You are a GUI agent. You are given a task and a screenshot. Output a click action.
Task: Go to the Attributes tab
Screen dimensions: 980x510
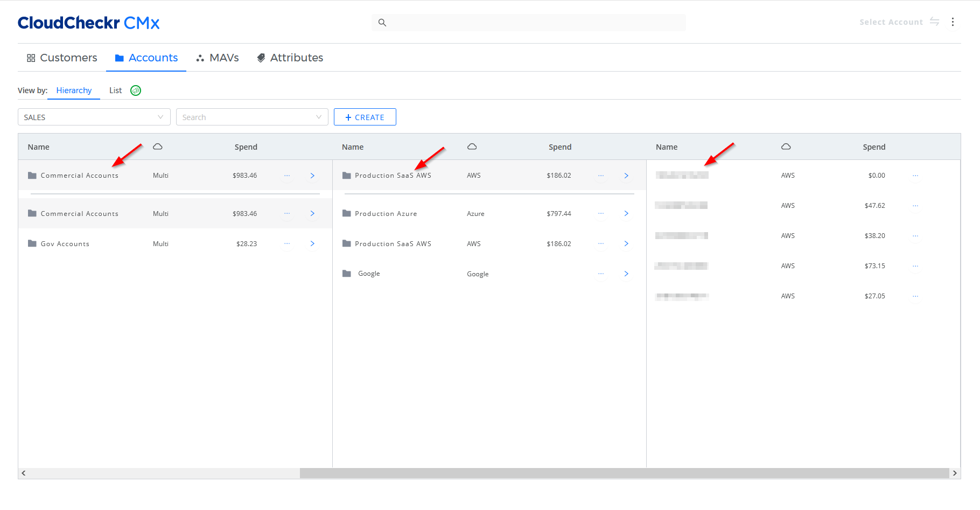[290, 58]
